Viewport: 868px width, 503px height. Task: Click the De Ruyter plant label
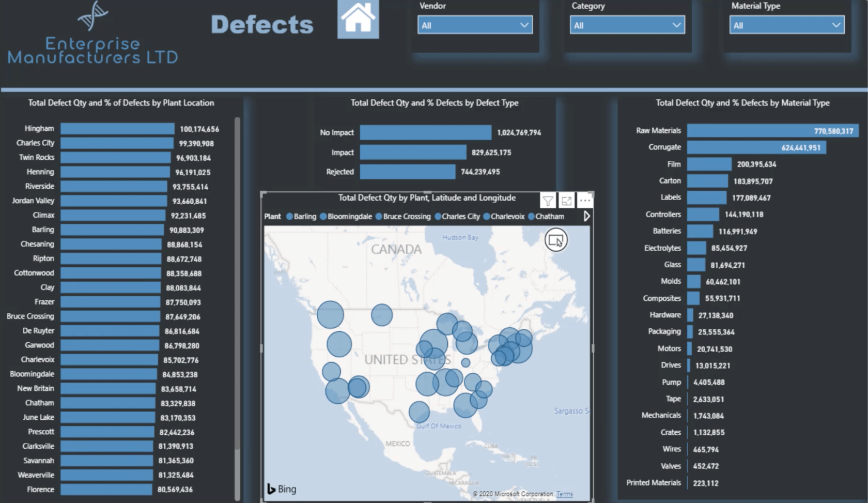click(x=38, y=331)
